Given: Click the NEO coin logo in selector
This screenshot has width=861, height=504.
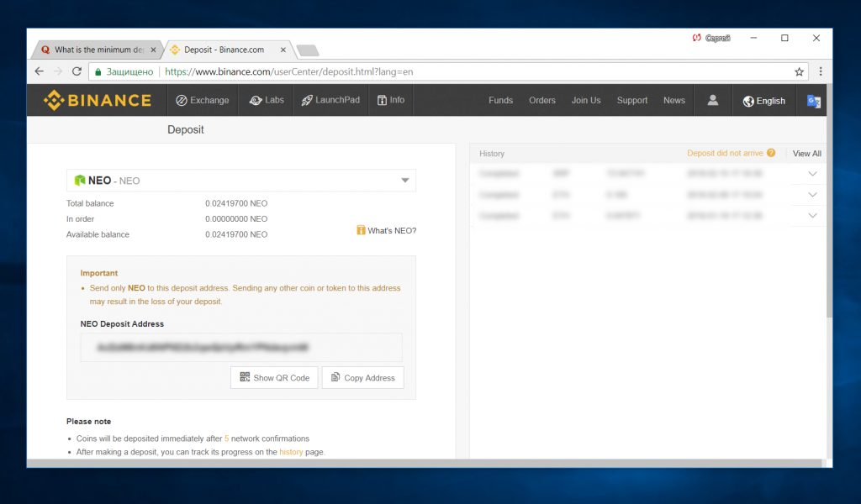Looking at the screenshot, I should [80, 181].
